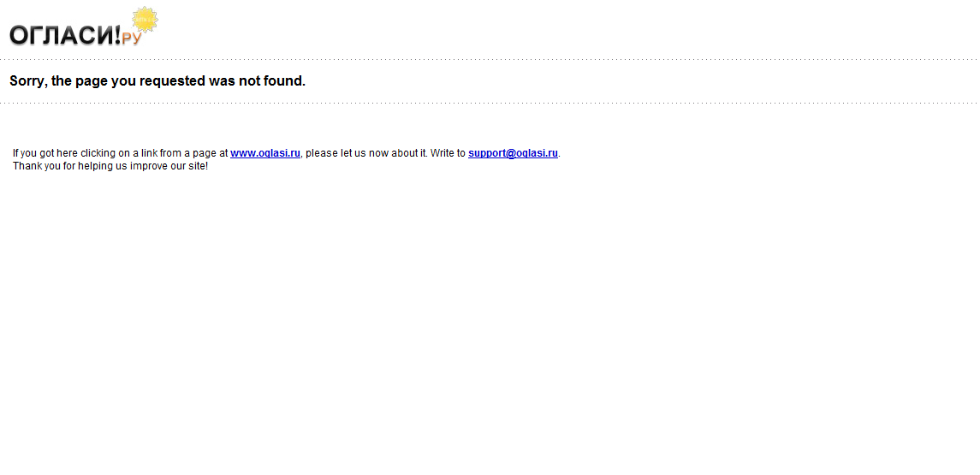
Task: Click the "If you got here clicking" text
Action: 64,153
